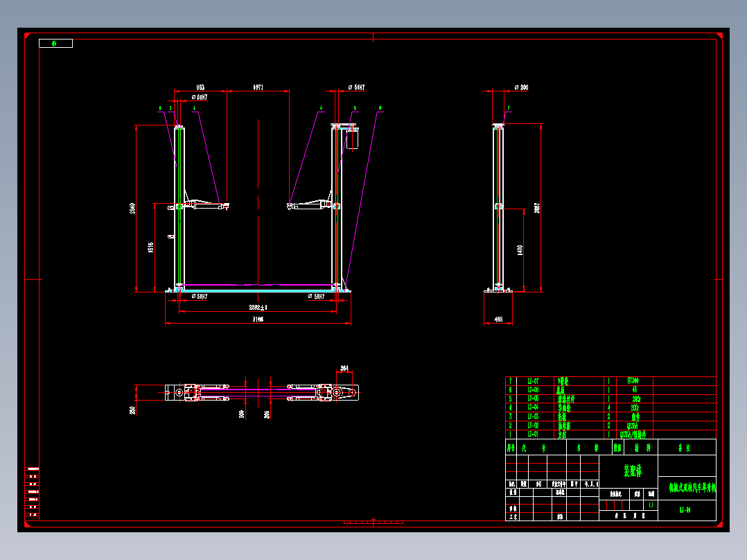
Task: Select the 485 base width dimension
Action: point(498,320)
